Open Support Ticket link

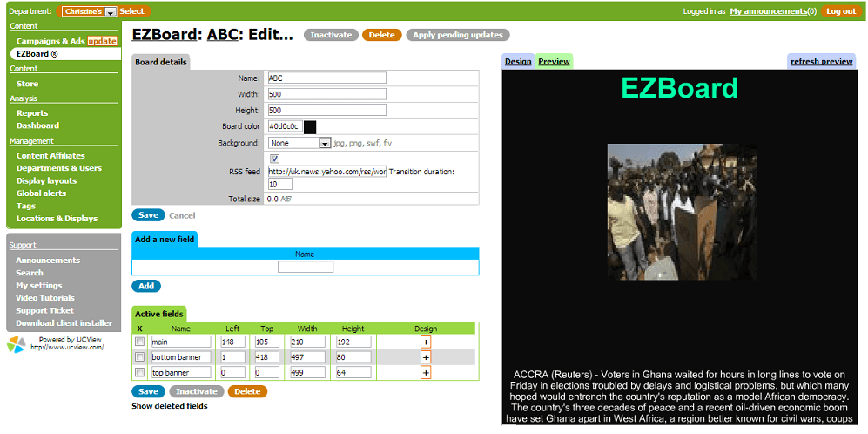point(45,310)
